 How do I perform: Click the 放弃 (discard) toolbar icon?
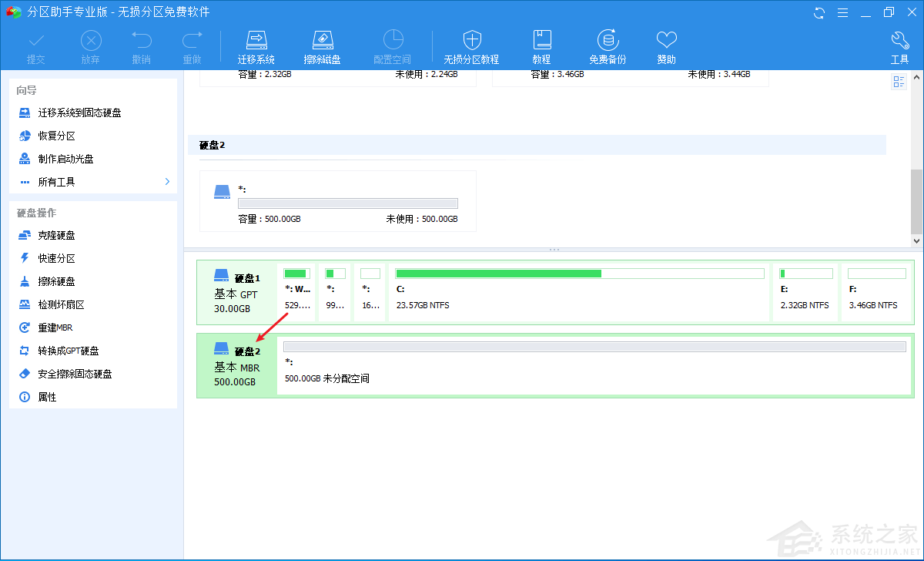91,47
